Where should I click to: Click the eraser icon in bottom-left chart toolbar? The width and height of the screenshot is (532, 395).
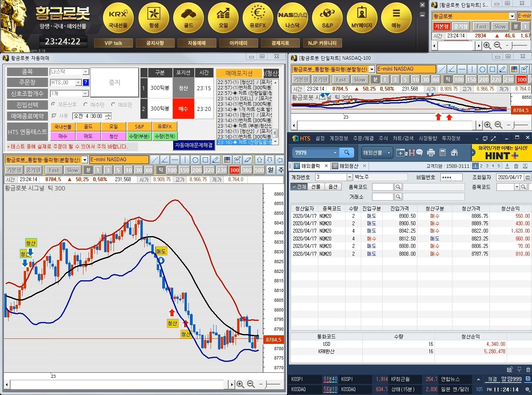click(x=247, y=160)
